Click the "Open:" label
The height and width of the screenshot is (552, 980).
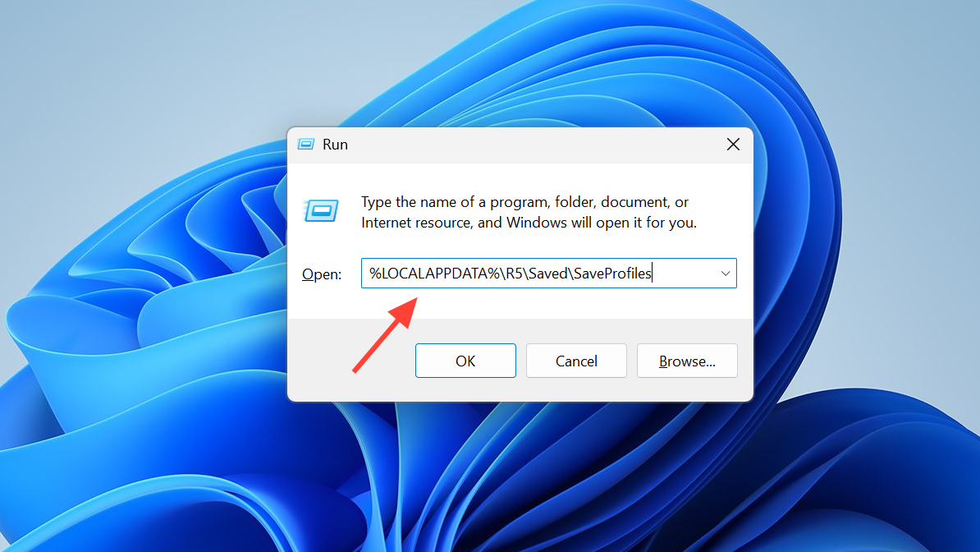(322, 274)
